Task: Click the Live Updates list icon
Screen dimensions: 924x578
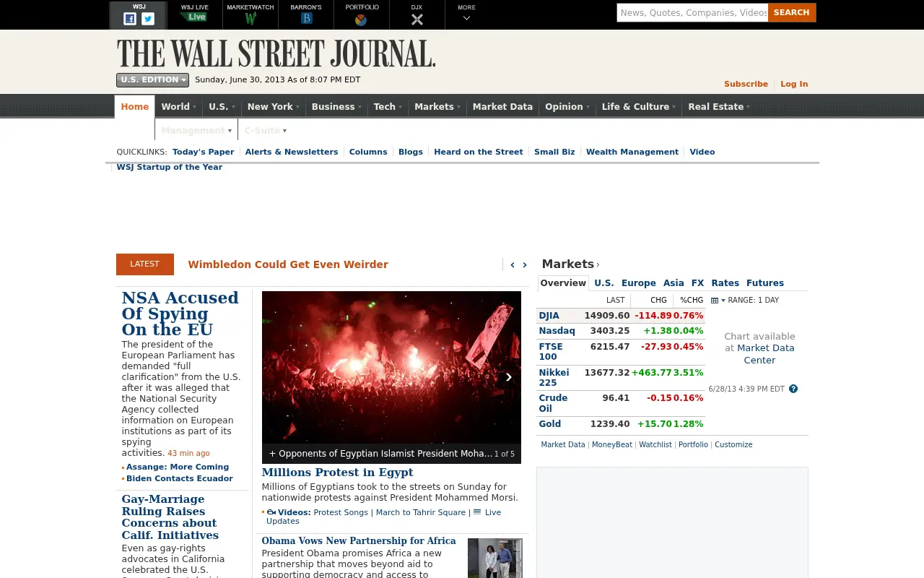Action: [x=477, y=512]
